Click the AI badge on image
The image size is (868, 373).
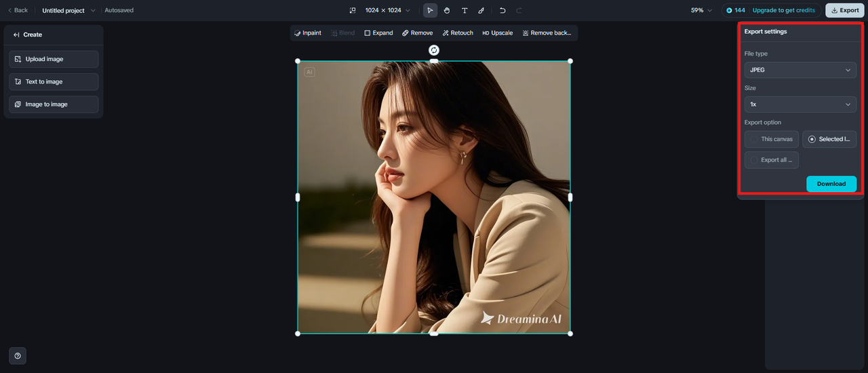point(309,72)
